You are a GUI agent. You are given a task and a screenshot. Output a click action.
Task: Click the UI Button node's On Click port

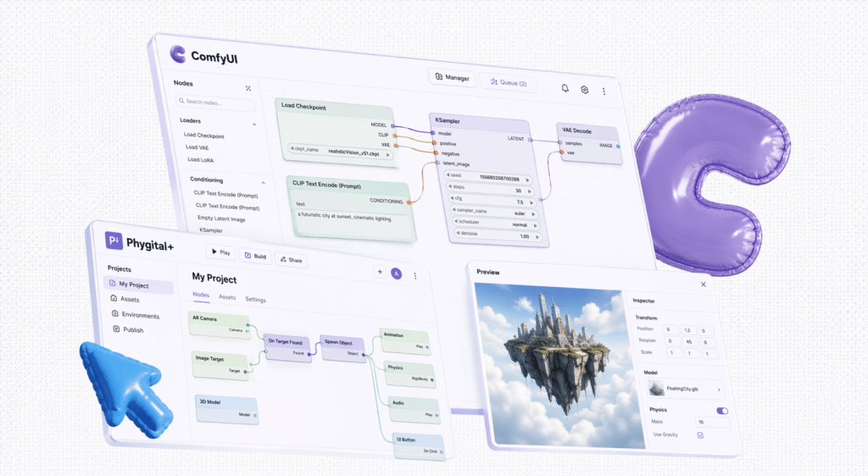(x=442, y=451)
